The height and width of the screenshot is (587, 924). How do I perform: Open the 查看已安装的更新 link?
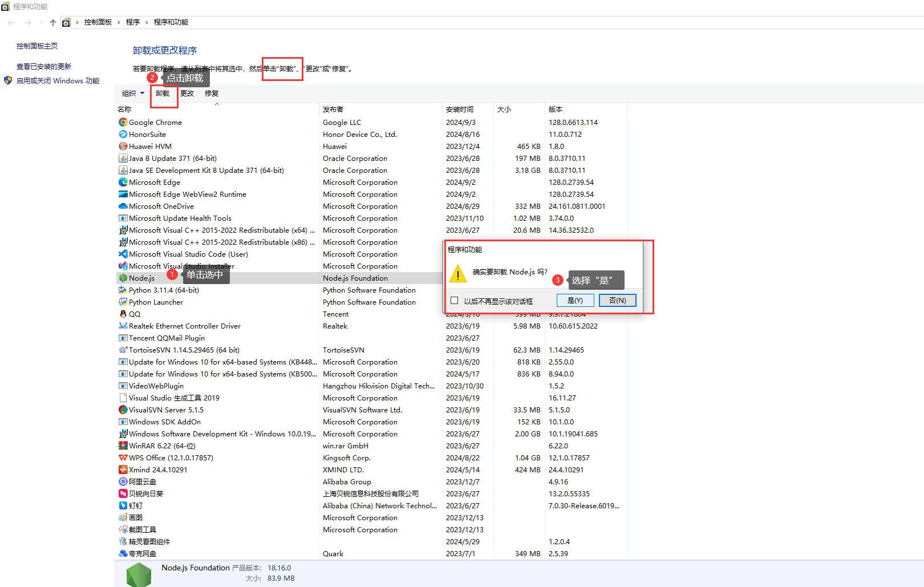click(44, 66)
